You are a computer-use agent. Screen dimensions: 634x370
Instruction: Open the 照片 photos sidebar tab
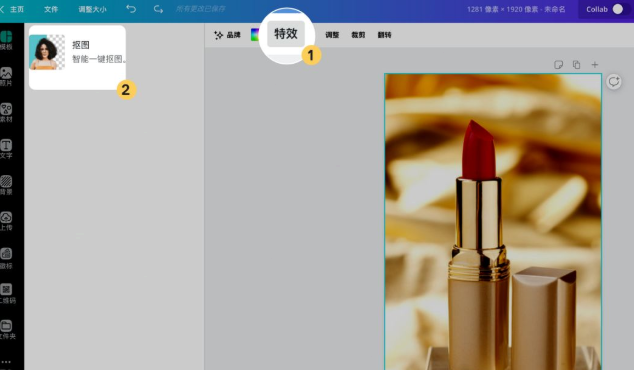point(6,76)
